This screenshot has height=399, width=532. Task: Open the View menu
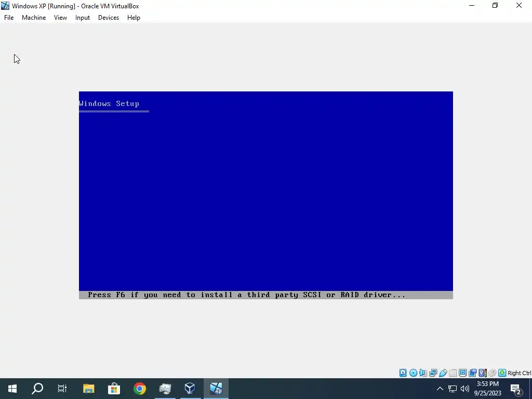(60, 18)
